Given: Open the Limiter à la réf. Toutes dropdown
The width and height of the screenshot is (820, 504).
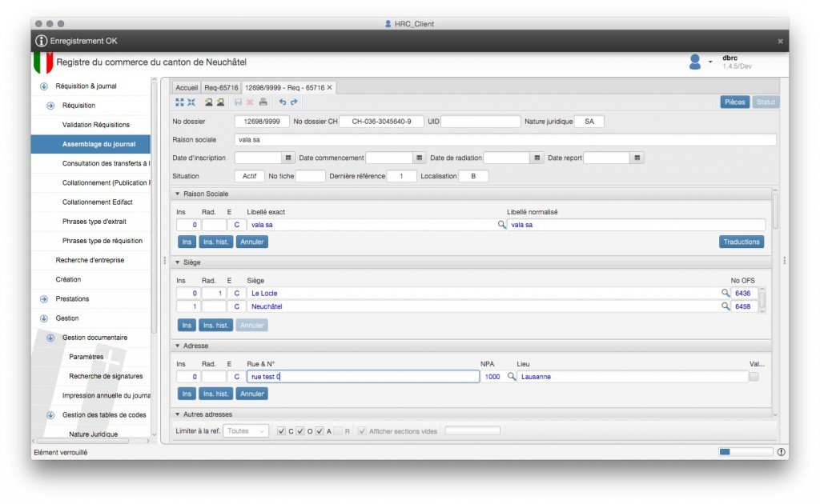Looking at the screenshot, I should [x=246, y=431].
